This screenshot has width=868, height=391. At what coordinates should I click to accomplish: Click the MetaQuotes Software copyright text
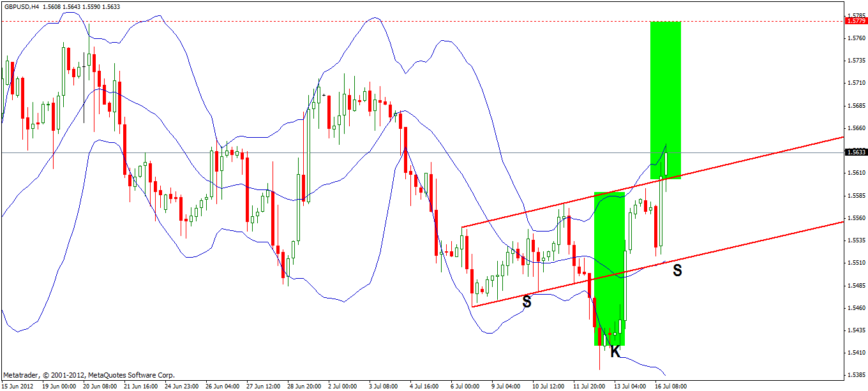pyautogui.click(x=89, y=373)
